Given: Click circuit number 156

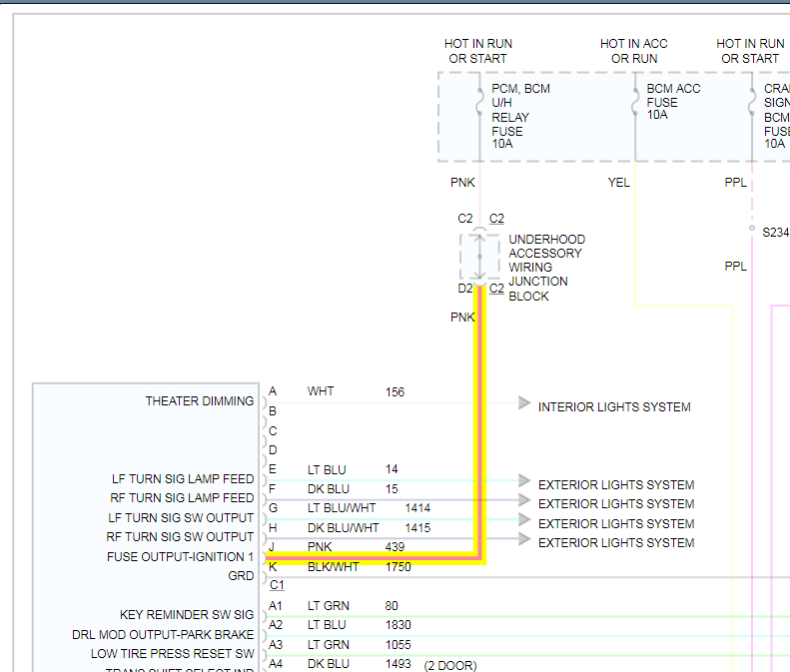Looking at the screenshot, I should [395, 391].
